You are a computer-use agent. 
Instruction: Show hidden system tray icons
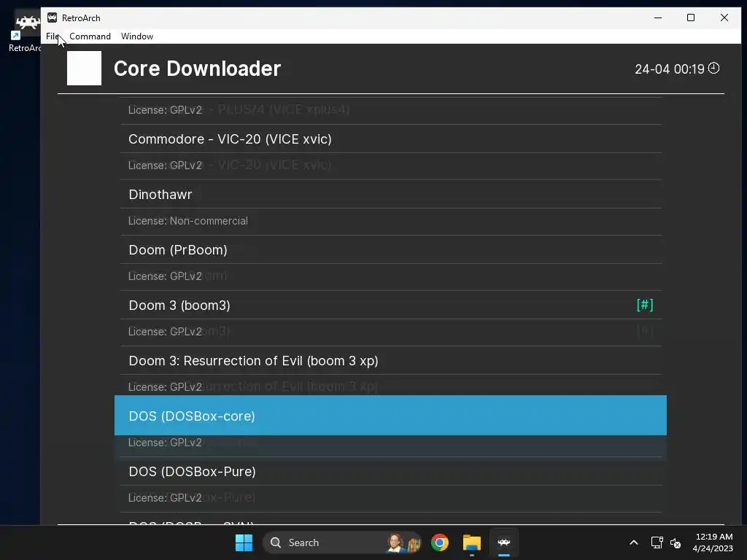634,542
